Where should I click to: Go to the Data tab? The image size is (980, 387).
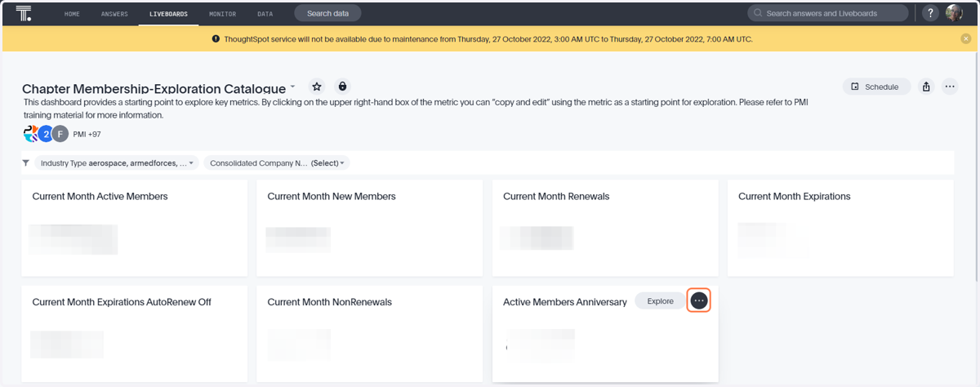(x=265, y=14)
